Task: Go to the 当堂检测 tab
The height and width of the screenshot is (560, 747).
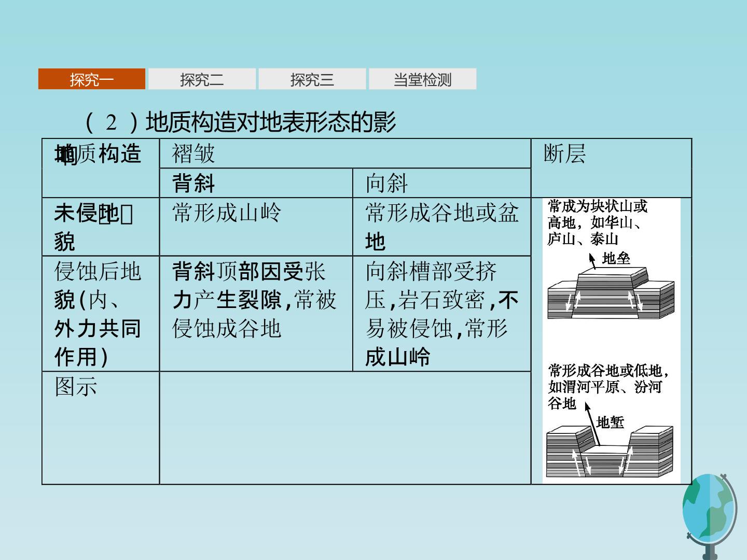Action: tap(422, 79)
